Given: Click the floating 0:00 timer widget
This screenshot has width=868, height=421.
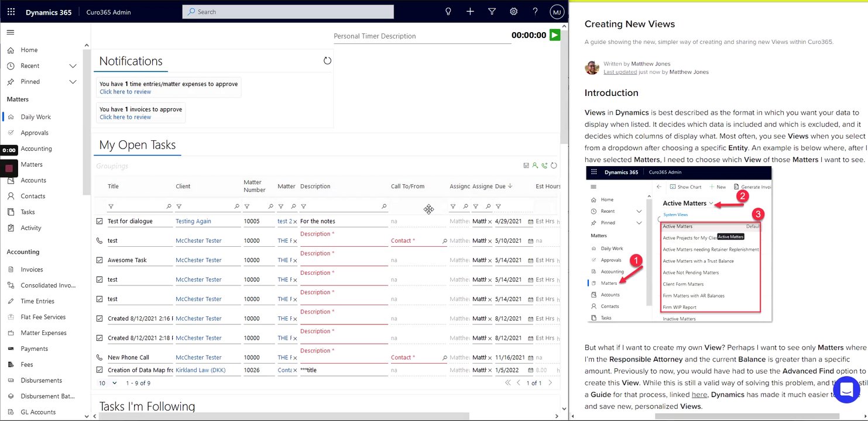Looking at the screenshot, I should 9,150.
